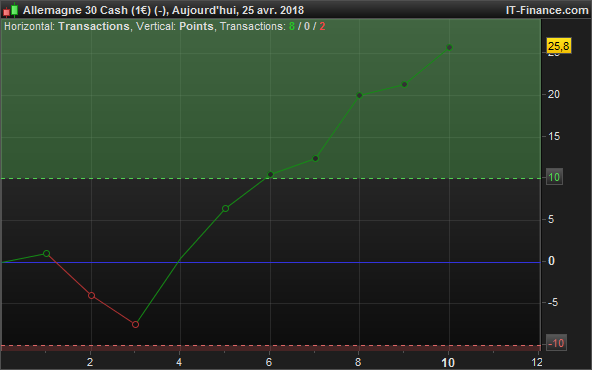592x370 pixels.
Task: Click the 4 label on the horizontal axis
Action: (179, 362)
